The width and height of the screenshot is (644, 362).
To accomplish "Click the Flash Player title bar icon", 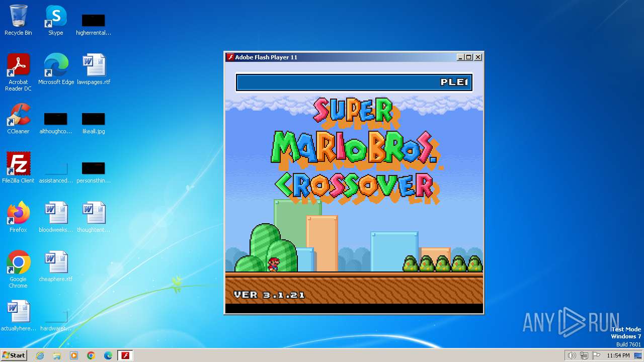I will 230,57.
